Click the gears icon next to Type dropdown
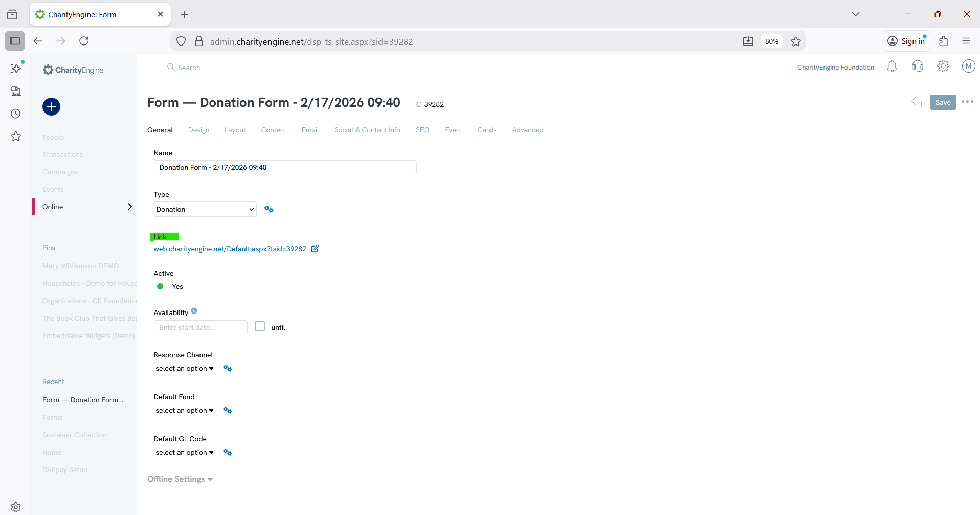This screenshot has height=515, width=980. [x=269, y=209]
